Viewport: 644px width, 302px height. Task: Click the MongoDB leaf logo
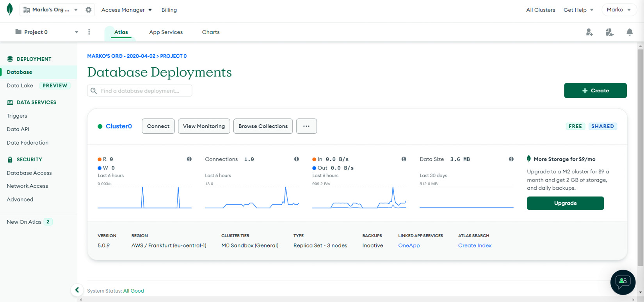(x=10, y=9)
